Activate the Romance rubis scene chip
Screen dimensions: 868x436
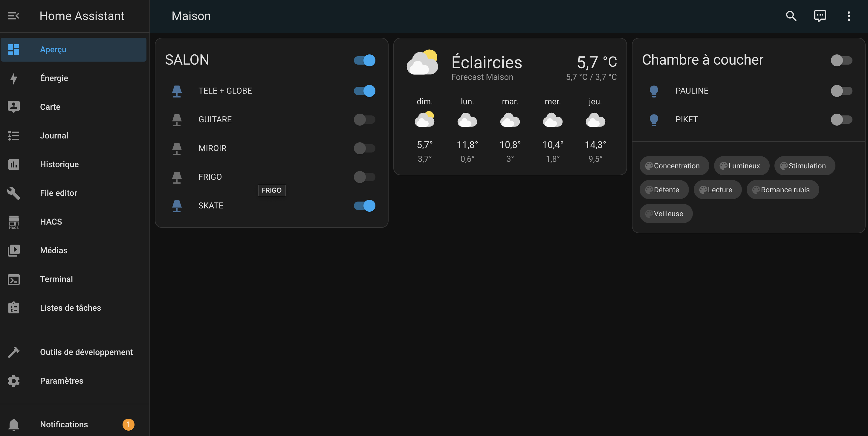tap(783, 190)
